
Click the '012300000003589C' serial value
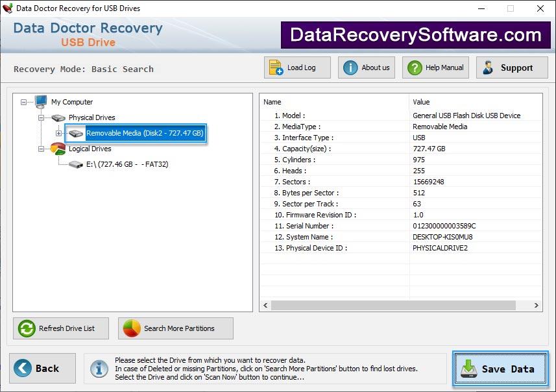pos(444,226)
